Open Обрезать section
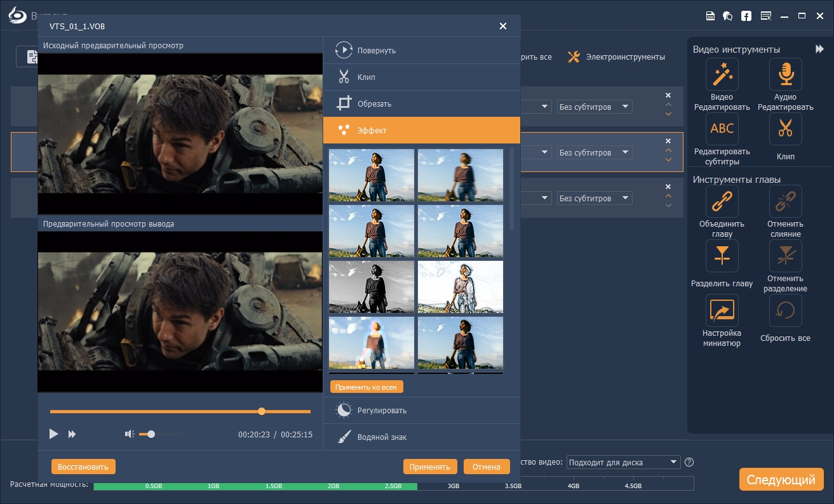Screen dimensions: 834x504 pyautogui.click(x=421, y=103)
